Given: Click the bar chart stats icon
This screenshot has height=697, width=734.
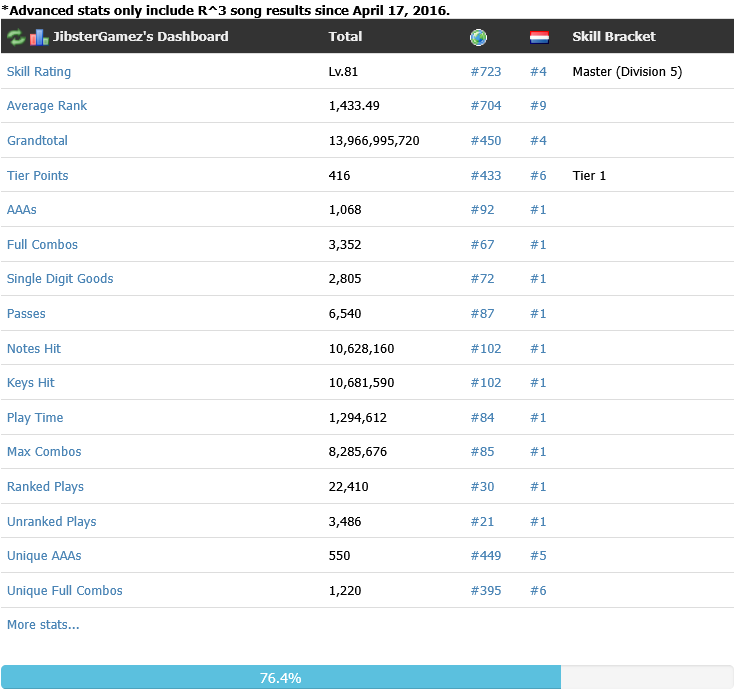Looking at the screenshot, I should coord(39,37).
